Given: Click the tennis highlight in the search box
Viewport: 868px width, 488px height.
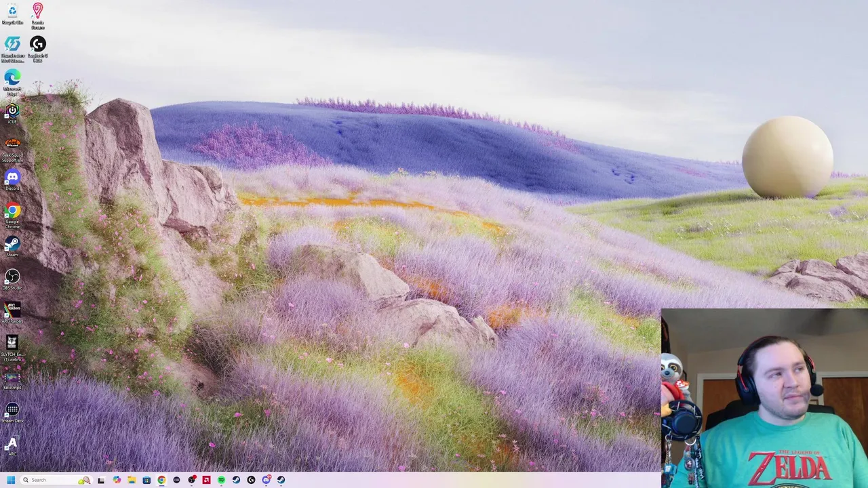Looking at the screenshot, I should [x=85, y=480].
